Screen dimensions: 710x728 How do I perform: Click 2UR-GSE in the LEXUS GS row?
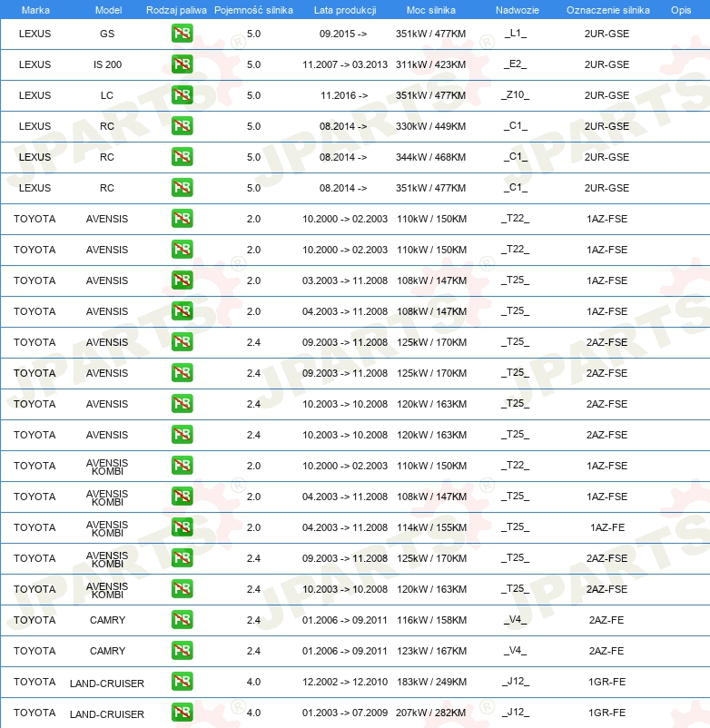(x=606, y=34)
